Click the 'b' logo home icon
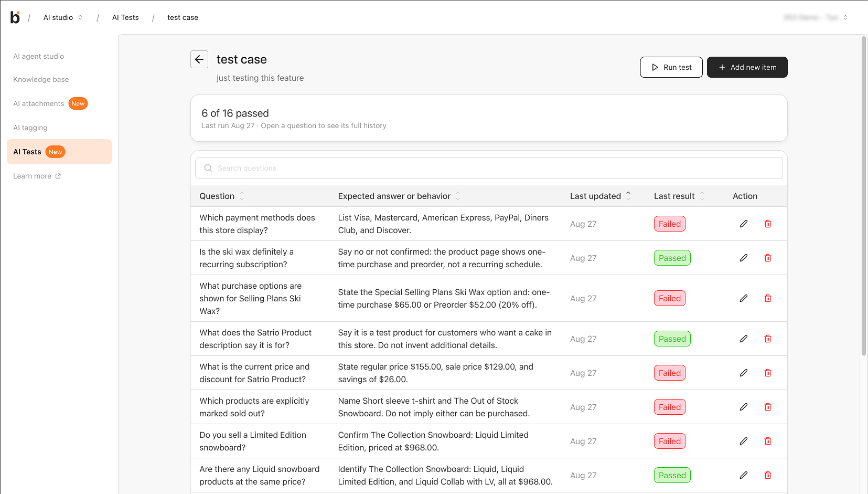Screen dimensions: 868x494 coord(15,17)
